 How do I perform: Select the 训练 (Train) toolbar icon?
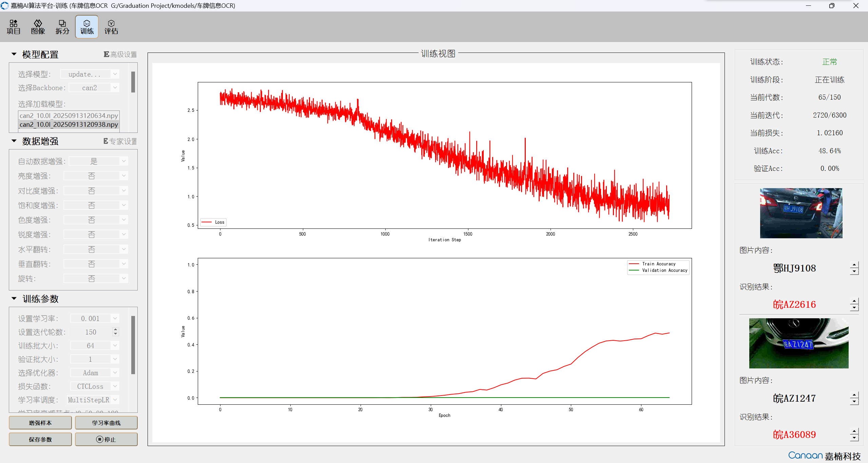[87, 27]
